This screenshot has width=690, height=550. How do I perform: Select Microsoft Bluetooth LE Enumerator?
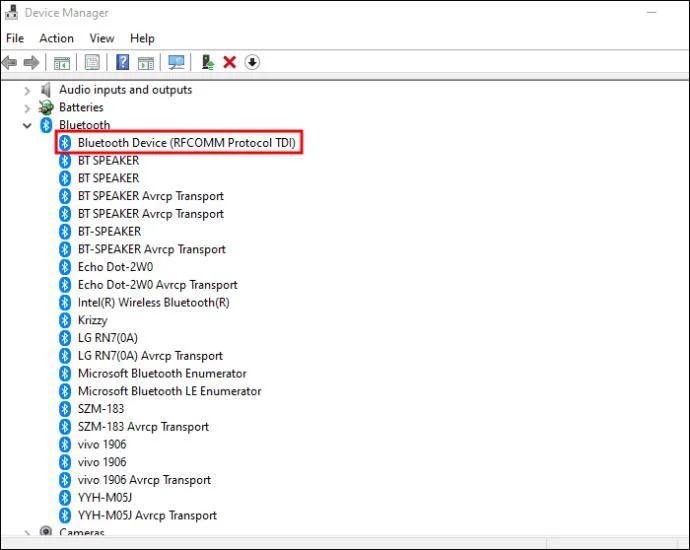click(169, 391)
